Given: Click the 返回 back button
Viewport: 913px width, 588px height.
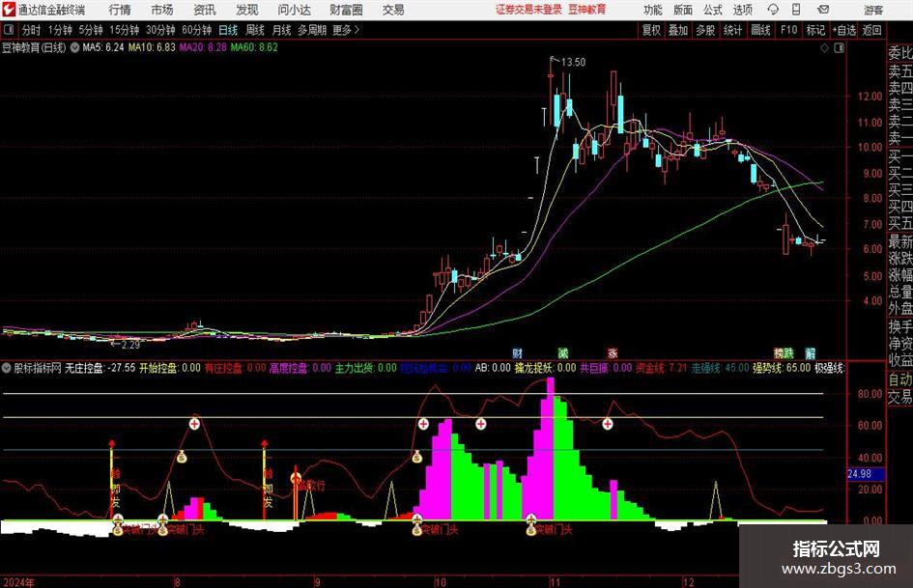Looking at the screenshot, I should point(871,30).
